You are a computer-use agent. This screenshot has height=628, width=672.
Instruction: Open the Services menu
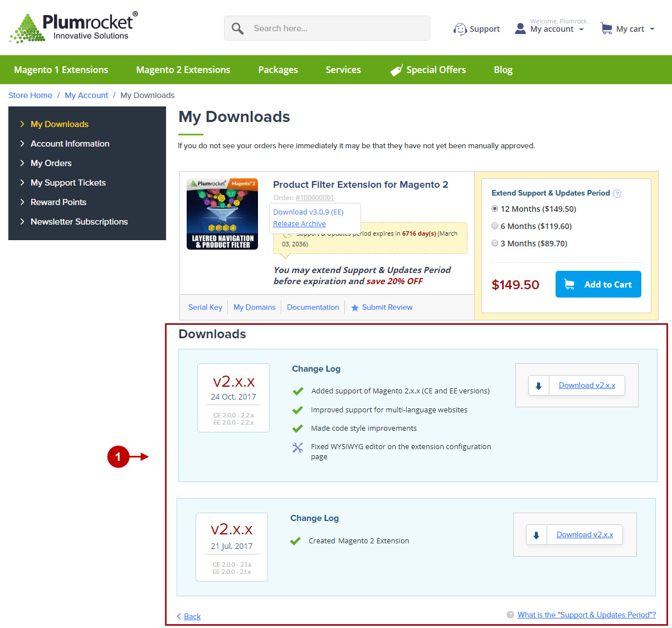(343, 70)
